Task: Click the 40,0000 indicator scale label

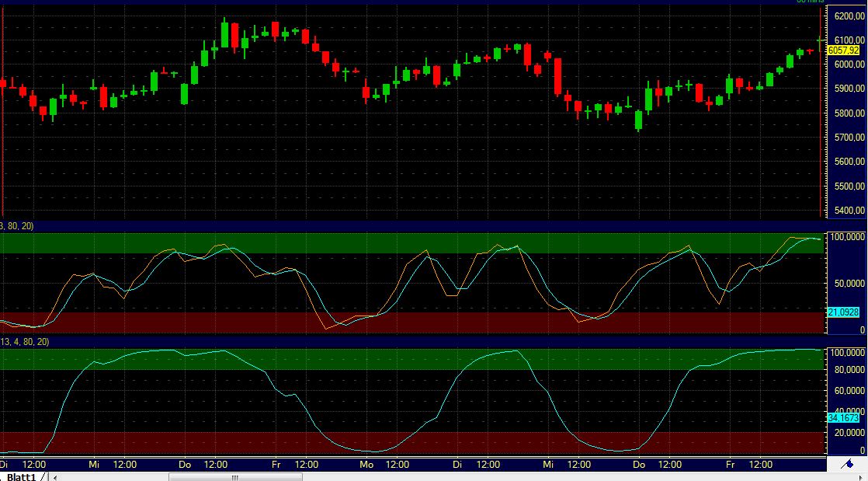Action: pos(849,410)
